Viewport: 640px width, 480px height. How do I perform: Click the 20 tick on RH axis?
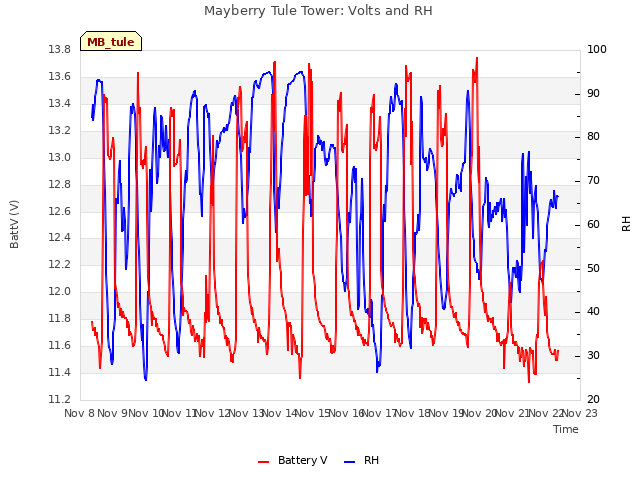point(593,399)
